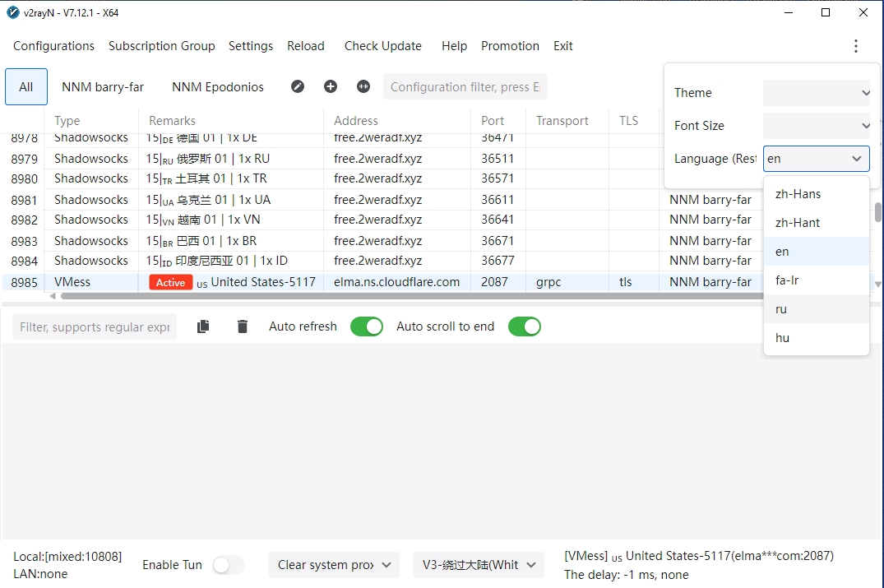Image resolution: width=884 pixels, height=588 pixels.
Task: Copy log messages with the copy icon
Action: point(203,326)
